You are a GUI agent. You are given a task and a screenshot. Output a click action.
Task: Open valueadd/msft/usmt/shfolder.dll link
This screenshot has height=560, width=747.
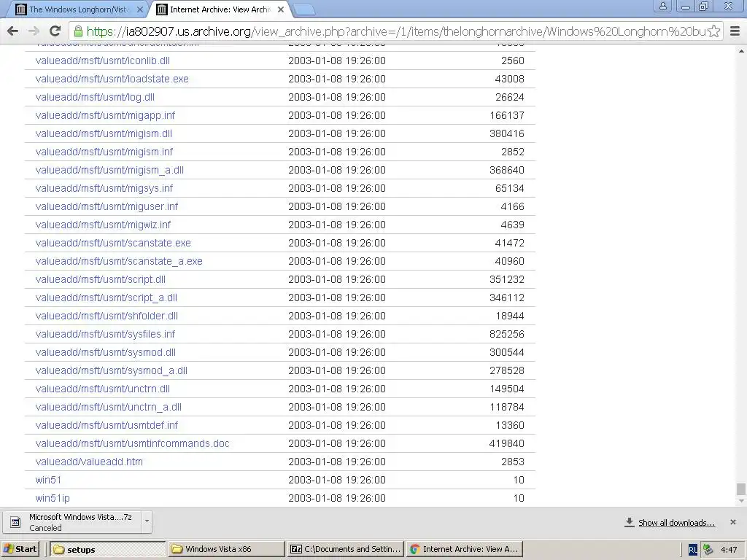coord(107,316)
